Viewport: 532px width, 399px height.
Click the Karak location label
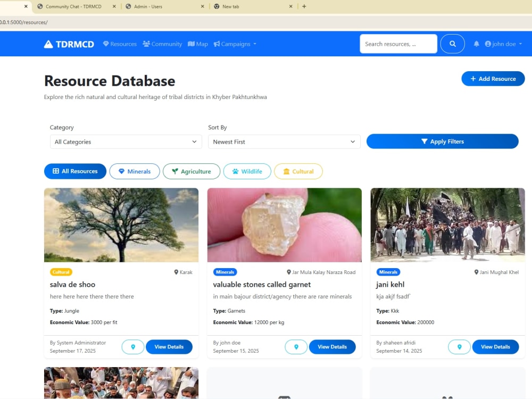[x=183, y=272]
